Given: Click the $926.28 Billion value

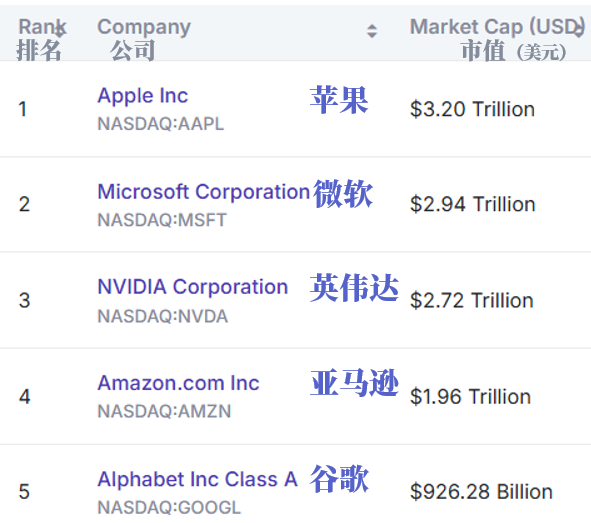Looking at the screenshot, I should (x=481, y=492).
